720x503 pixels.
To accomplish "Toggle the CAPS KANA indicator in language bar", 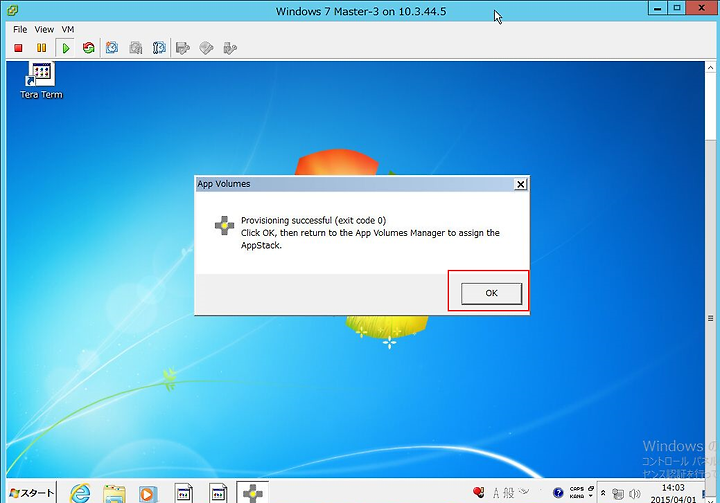I will coord(577,492).
